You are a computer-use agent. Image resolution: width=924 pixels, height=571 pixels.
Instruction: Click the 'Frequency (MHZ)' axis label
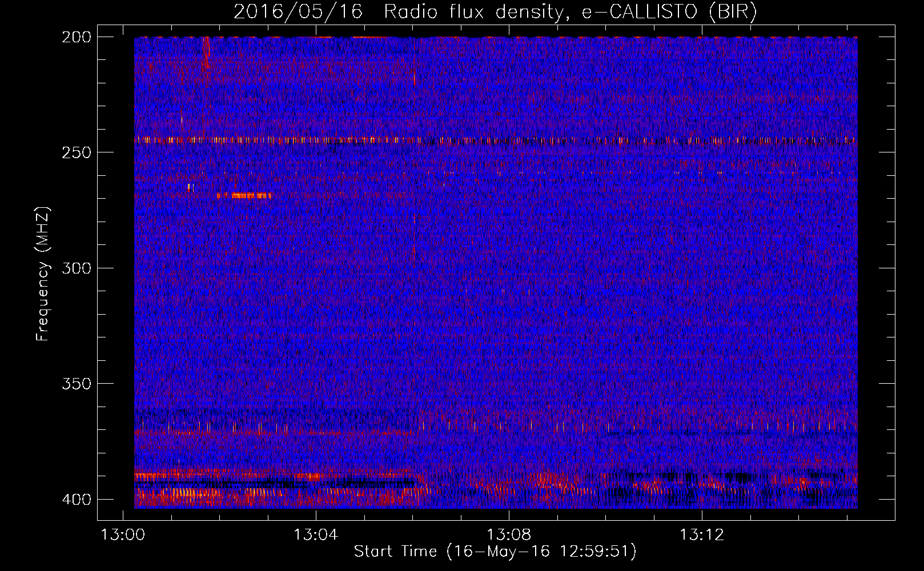point(43,274)
